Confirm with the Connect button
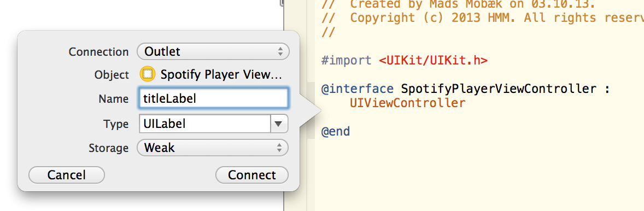 pyautogui.click(x=252, y=175)
